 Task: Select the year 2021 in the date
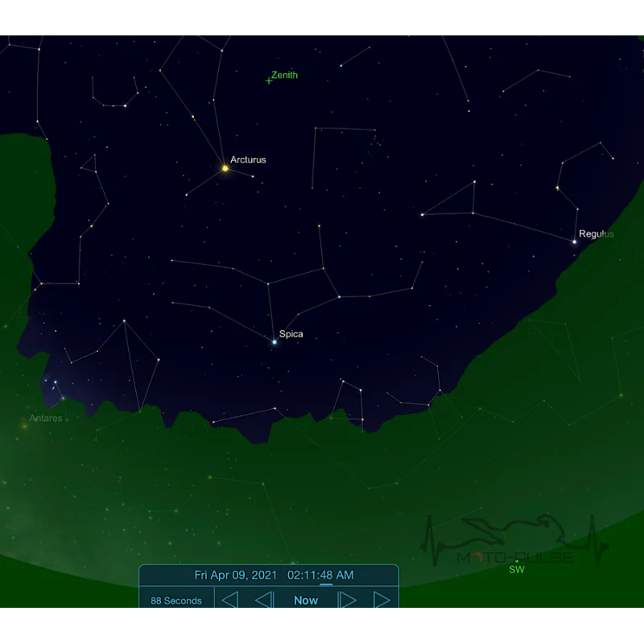pyautogui.click(x=265, y=575)
